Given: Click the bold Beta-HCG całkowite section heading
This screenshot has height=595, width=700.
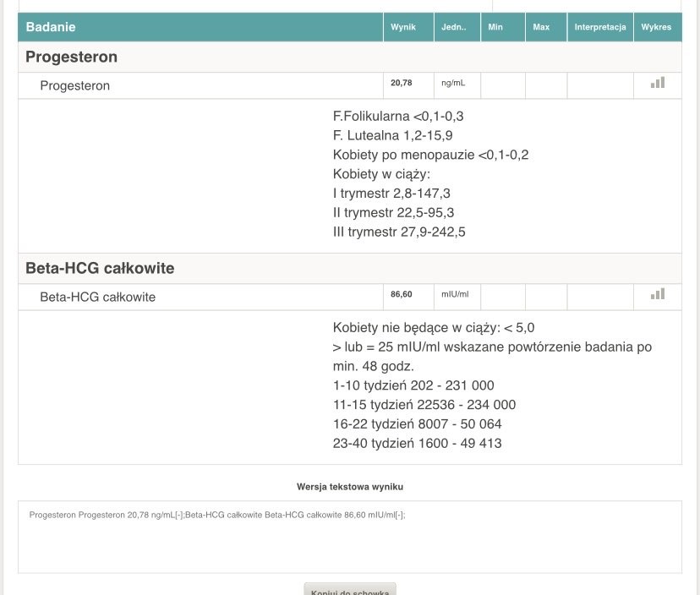Looking at the screenshot, I should (x=100, y=269).
